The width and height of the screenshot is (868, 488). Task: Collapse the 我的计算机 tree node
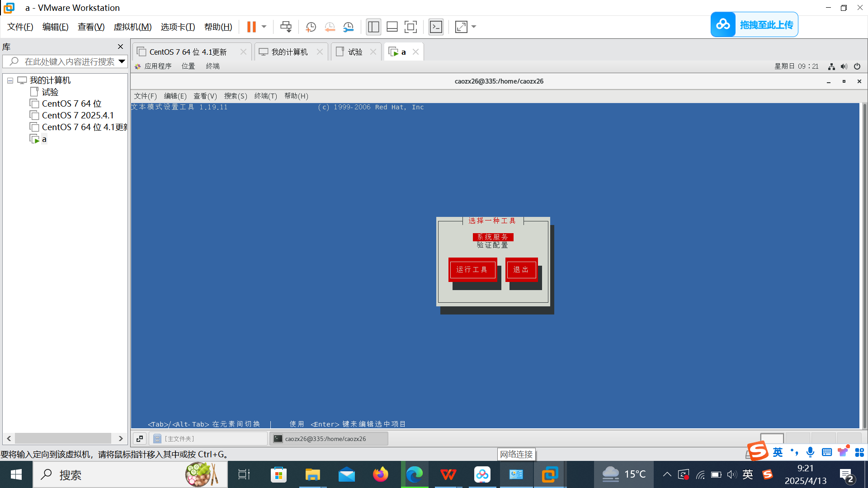[x=10, y=80]
